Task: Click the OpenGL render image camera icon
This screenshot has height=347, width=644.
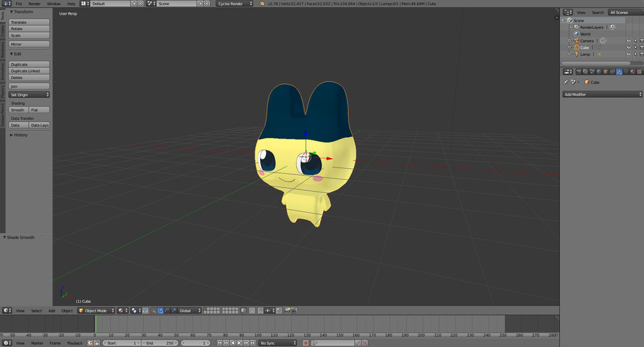Action: pyautogui.click(x=287, y=310)
